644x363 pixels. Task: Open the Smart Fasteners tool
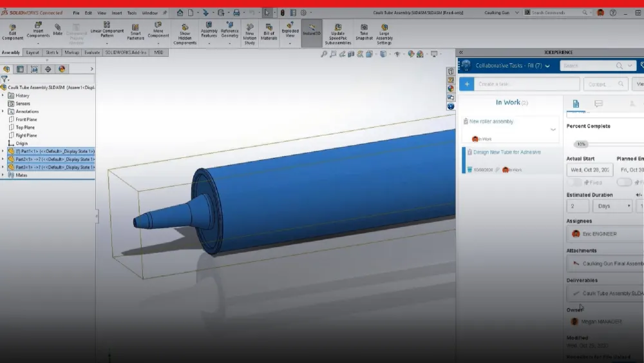(x=136, y=31)
